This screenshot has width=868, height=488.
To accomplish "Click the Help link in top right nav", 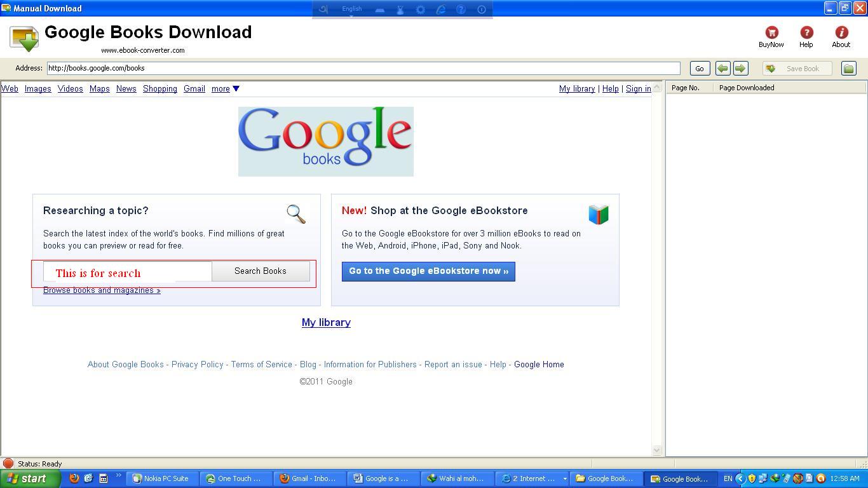I will (x=610, y=89).
